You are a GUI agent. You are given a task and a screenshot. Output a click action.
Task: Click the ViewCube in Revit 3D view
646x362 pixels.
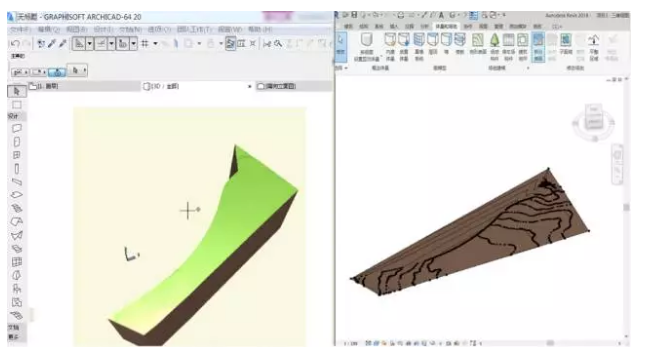594,117
